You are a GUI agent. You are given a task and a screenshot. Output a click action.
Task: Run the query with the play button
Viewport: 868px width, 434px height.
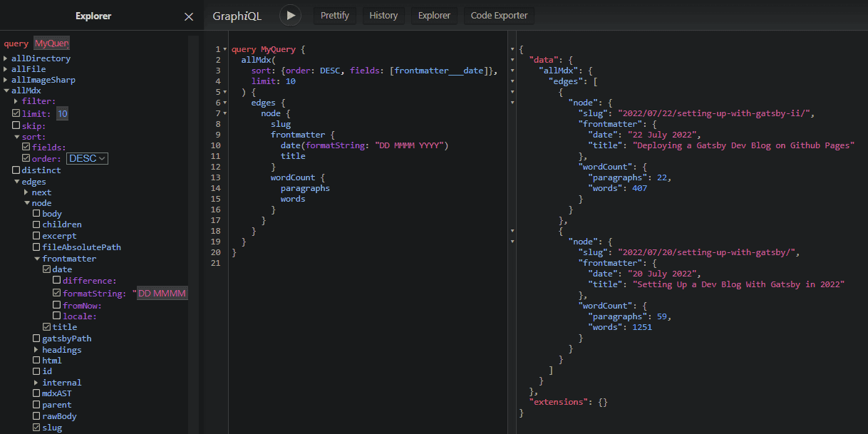coord(290,15)
